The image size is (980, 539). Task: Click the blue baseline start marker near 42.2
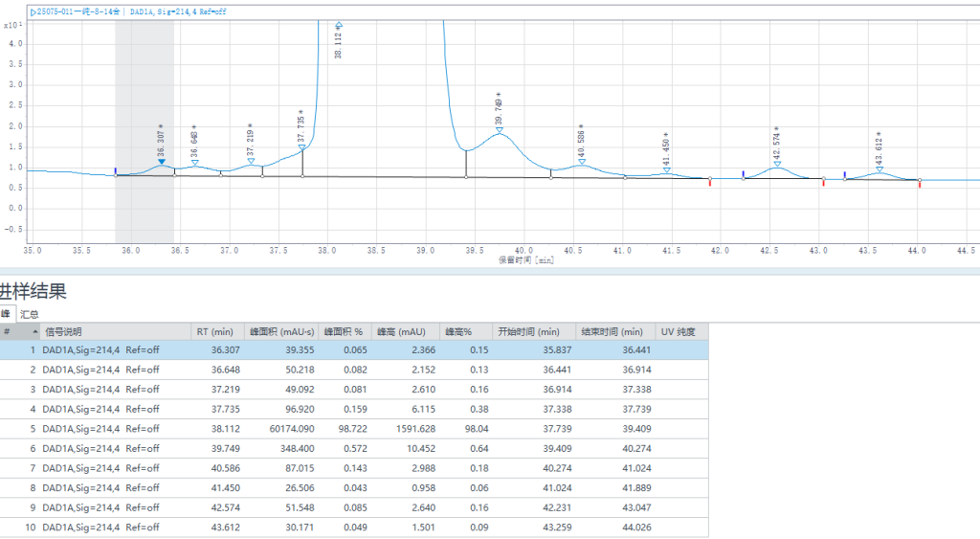pos(743,174)
